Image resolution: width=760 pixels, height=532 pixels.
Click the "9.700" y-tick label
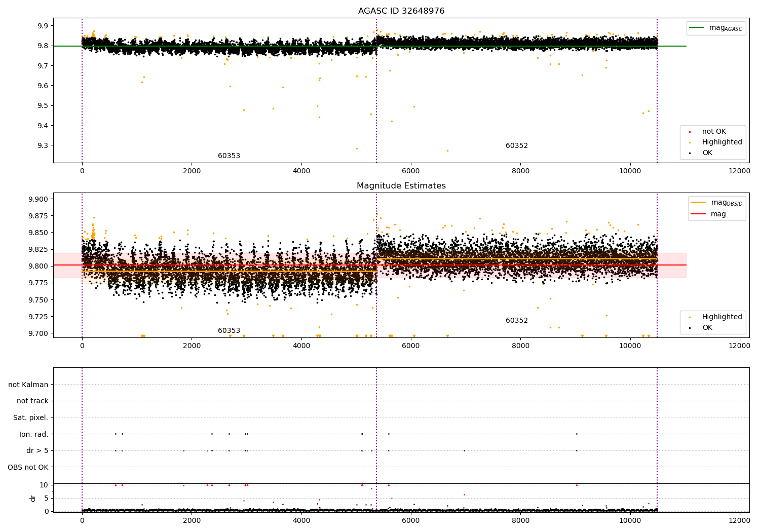click(x=39, y=333)
